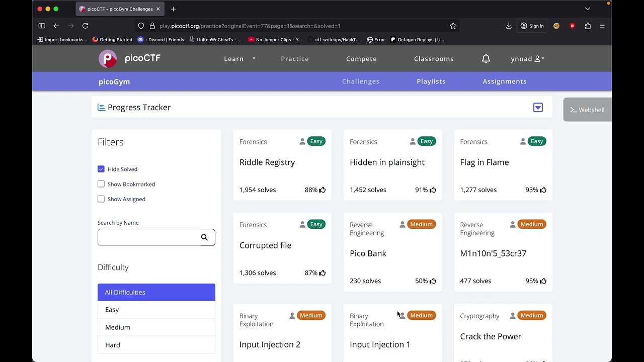Filter challenges by Hard difficulty
The image size is (644, 362).
tap(156, 345)
